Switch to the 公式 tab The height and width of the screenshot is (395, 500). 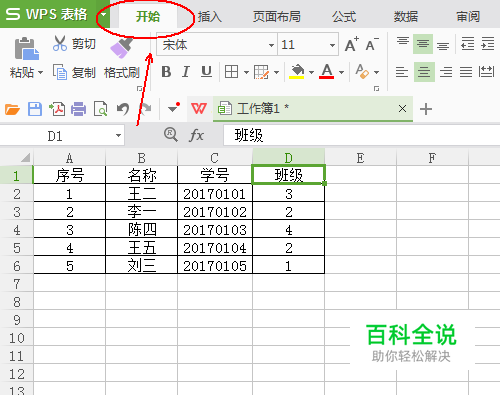click(x=344, y=16)
